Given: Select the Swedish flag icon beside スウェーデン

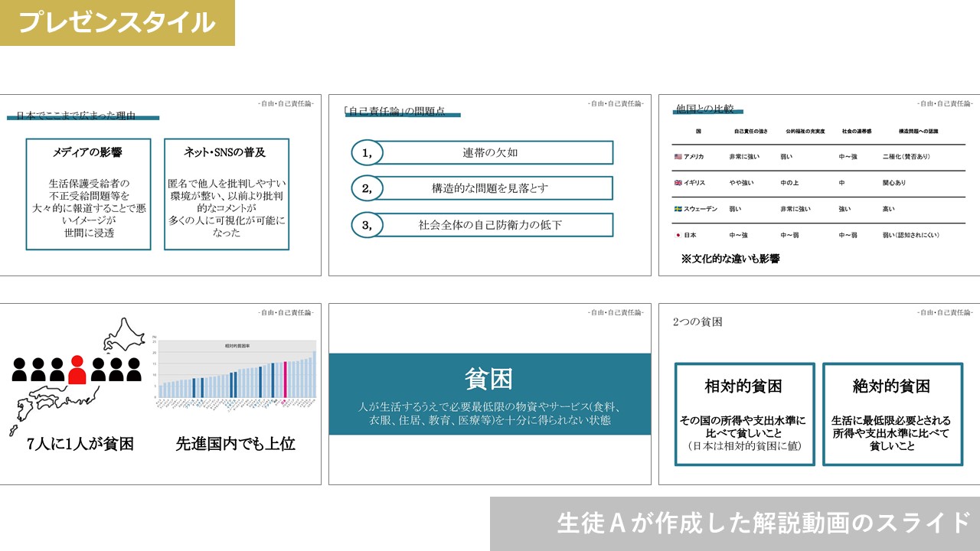Looking at the screenshot, I should (678, 209).
